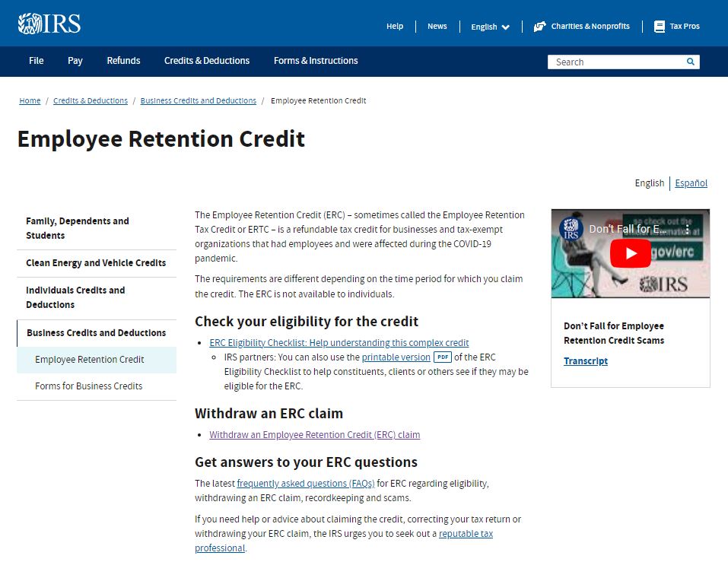Click 'Employee Retention Credit' breadcrumb text
The height and width of the screenshot is (562, 728).
tap(319, 100)
